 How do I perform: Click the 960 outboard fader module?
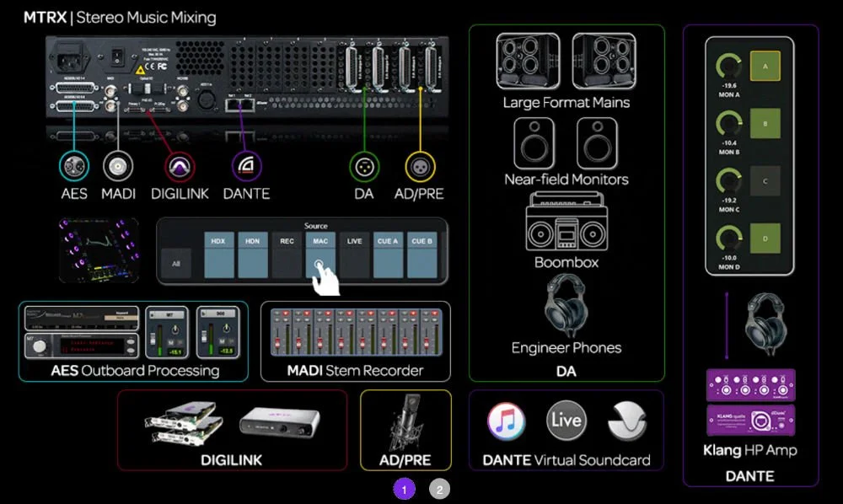(217, 332)
